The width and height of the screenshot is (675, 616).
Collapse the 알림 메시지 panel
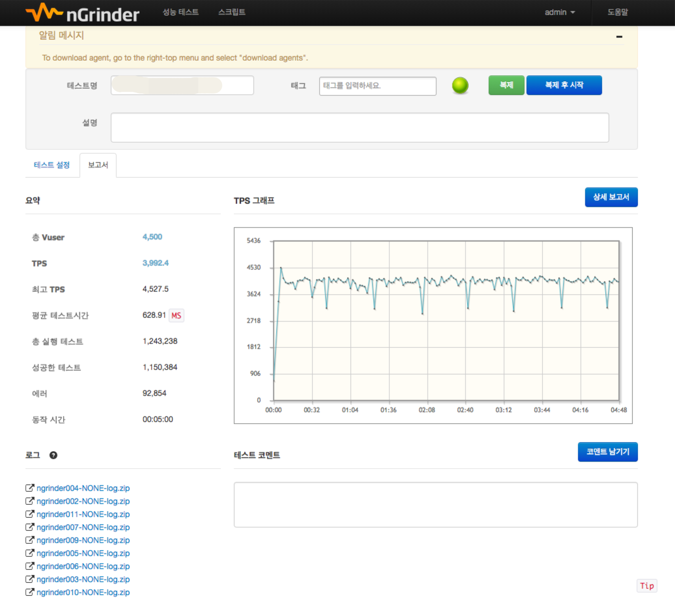[x=620, y=36]
